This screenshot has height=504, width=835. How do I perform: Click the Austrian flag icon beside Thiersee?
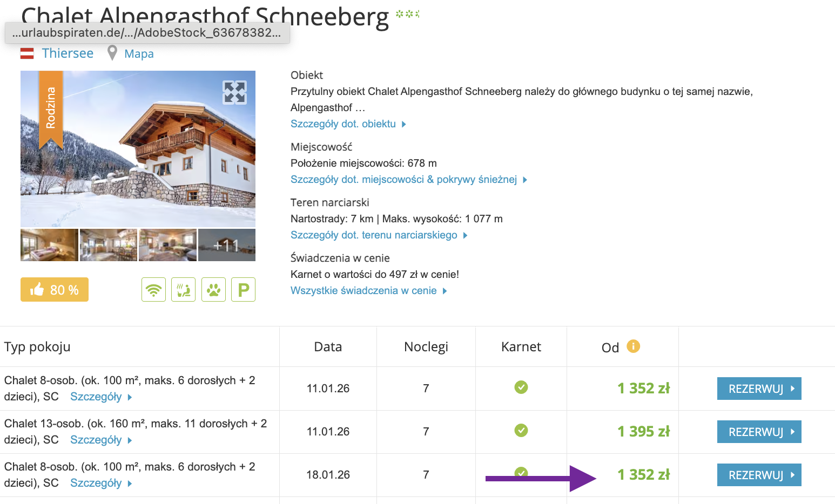26,53
